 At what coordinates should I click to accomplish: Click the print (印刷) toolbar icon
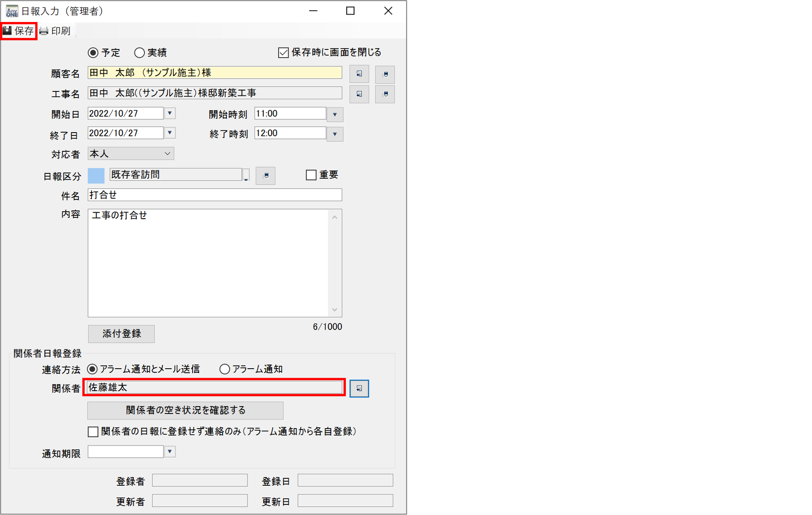tap(44, 31)
